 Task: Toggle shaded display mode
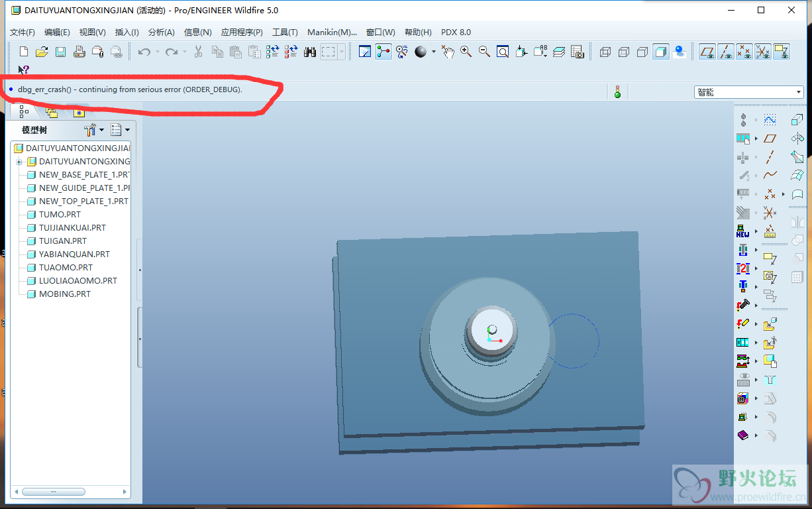pos(661,52)
